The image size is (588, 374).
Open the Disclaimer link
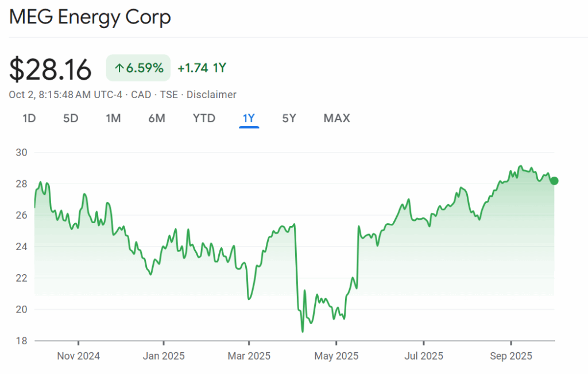[211, 95]
